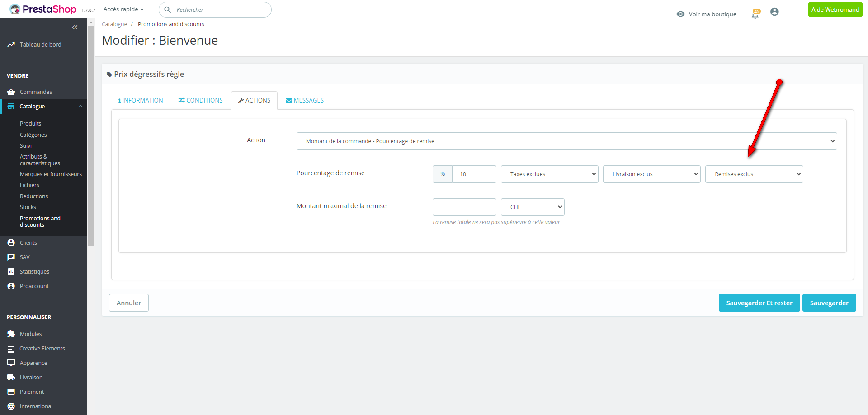Screen dimensions: 868x415
Task: Open Suivi in the Catalogue submenu
Action: 26,146
